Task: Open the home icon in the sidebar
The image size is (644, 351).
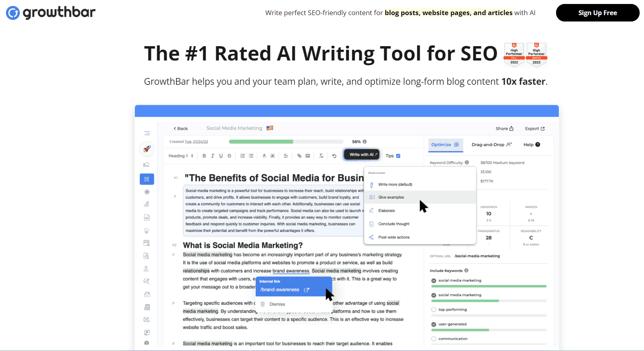Action: click(x=146, y=164)
